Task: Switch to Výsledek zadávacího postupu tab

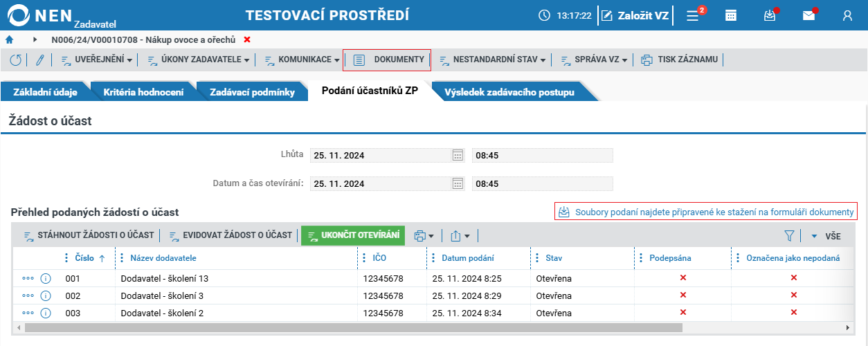Action: point(509,92)
